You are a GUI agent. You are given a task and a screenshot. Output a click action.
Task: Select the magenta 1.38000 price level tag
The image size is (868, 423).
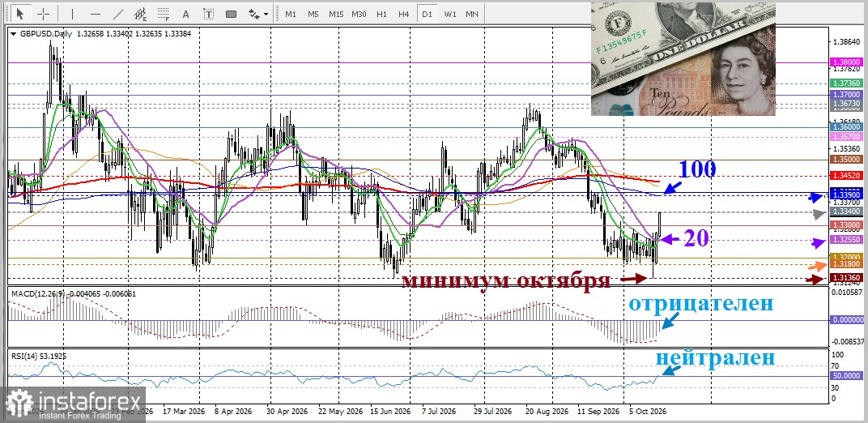pyautogui.click(x=847, y=63)
